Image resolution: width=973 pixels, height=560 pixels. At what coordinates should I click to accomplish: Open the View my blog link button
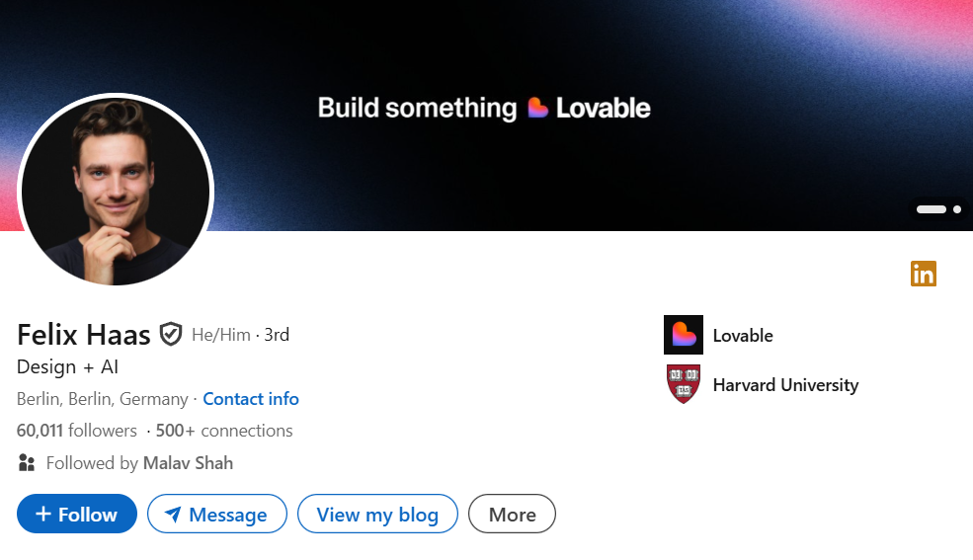(x=377, y=514)
